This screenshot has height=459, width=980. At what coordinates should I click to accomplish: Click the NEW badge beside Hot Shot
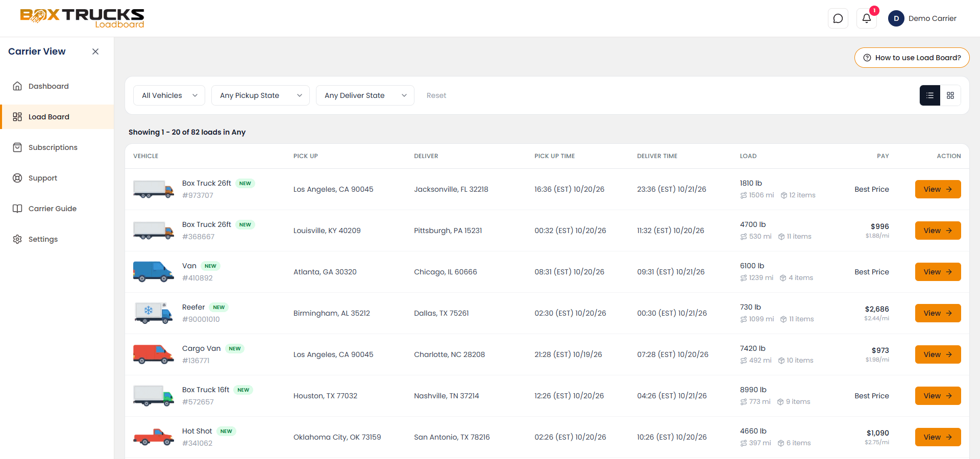pos(226,431)
